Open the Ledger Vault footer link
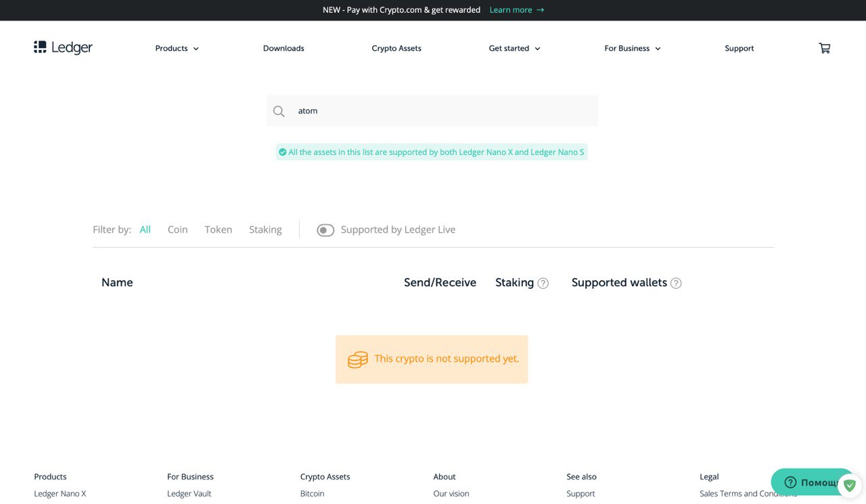The height and width of the screenshot is (504, 866). pos(189,494)
